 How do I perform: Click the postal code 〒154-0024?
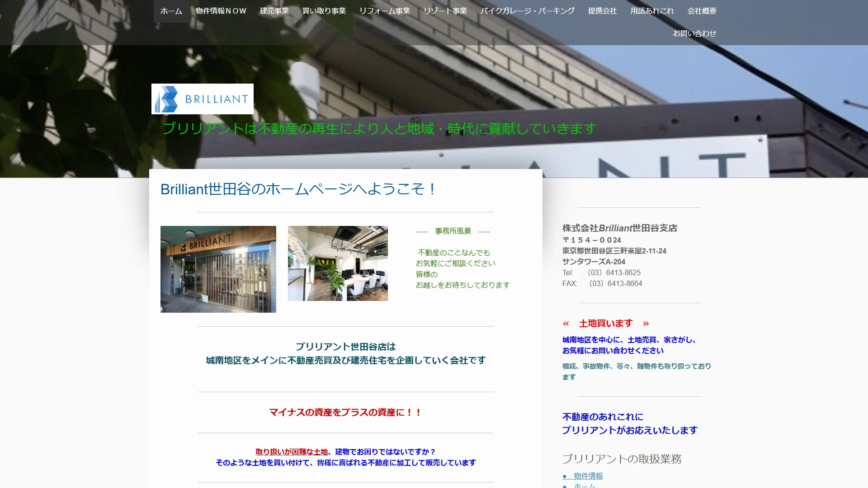pos(592,240)
